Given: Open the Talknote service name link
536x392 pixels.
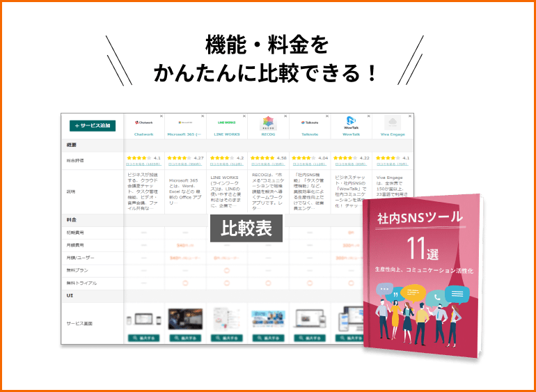Looking at the screenshot, I should pyautogui.click(x=310, y=134).
